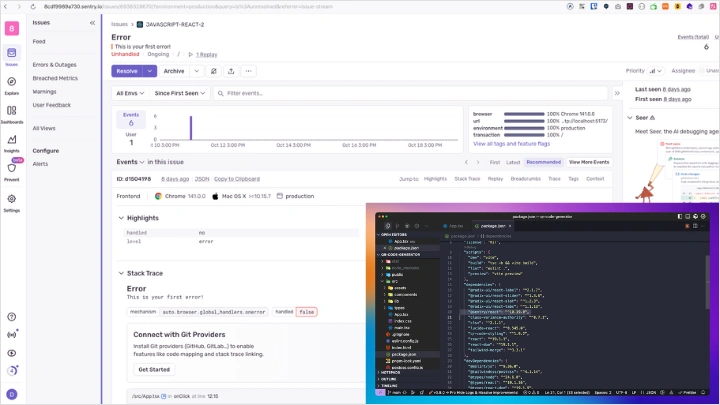This screenshot has width=720, height=405.
Task: Select Warnings menu item
Action: [45, 91]
